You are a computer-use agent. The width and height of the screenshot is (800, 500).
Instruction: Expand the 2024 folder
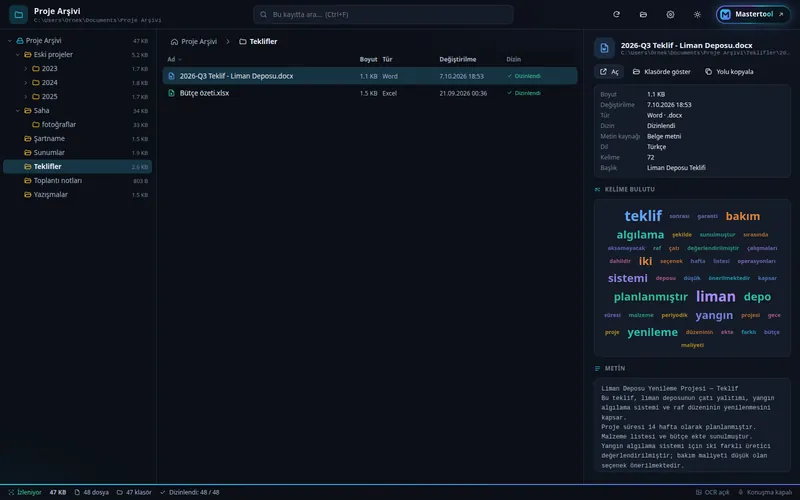click(26, 83)
